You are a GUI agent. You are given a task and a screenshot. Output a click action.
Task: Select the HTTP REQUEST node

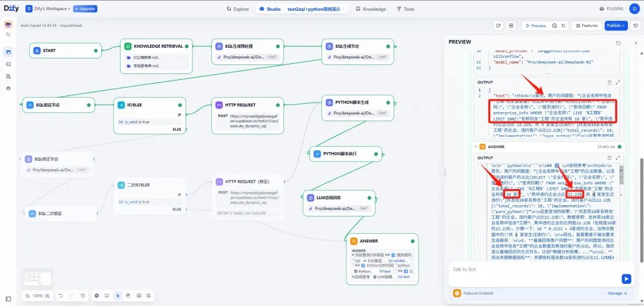(247, 115)
